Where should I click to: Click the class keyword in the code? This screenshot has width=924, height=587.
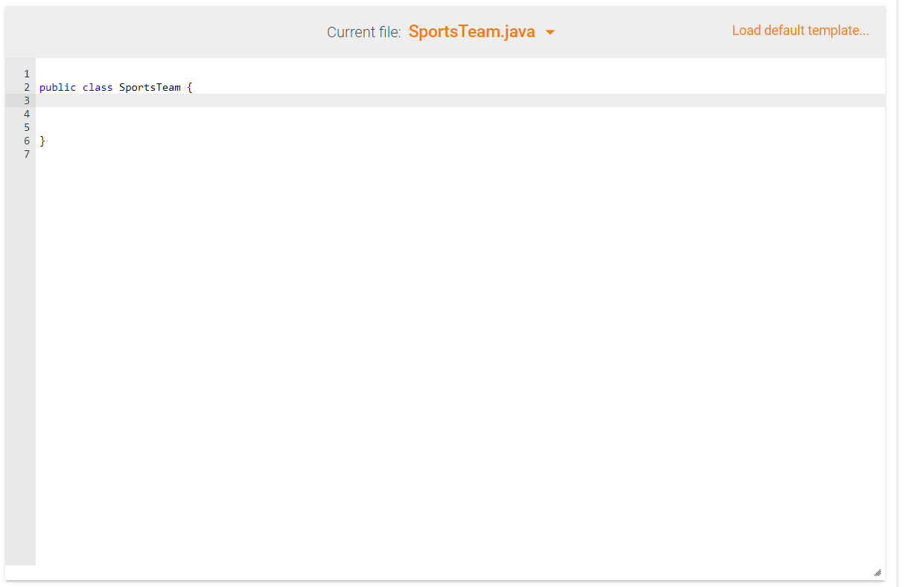click(x=97, y=87)
